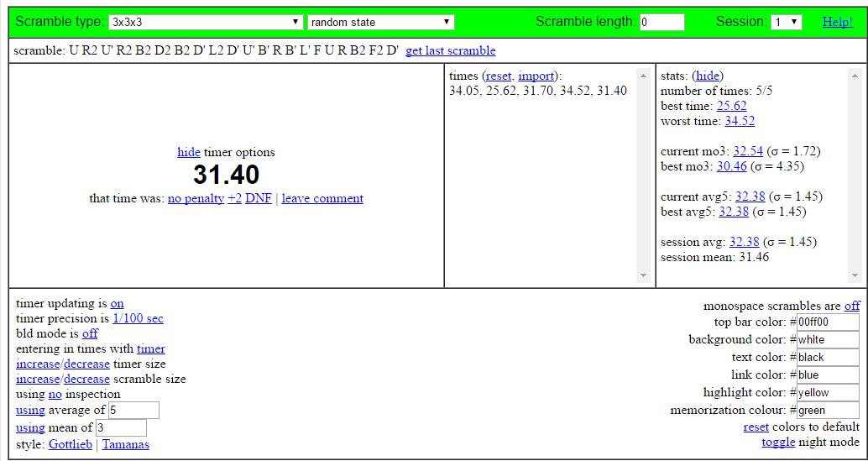This screenshot has height=461, width=868.
Task: Open the random state dropdown
Action: [381, 22]
